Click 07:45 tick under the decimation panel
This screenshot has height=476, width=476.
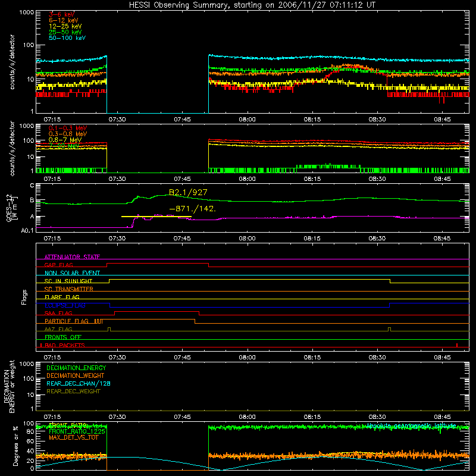pyautogui.click(x=182, y=417)
